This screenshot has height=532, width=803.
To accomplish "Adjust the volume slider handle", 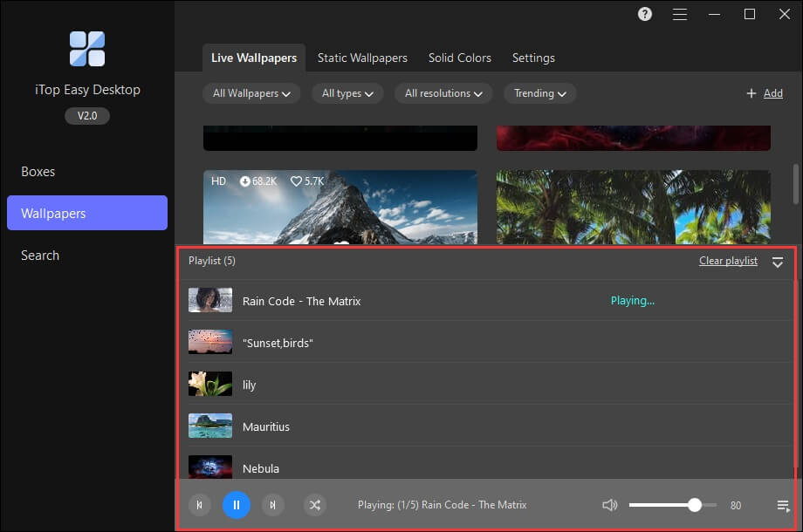I will [x=695, y=505].
